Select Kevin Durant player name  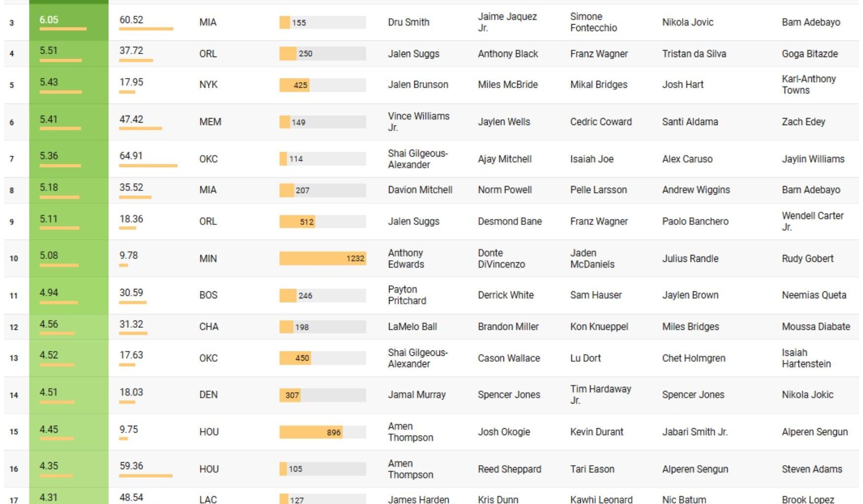pyautogui.click(x=597, y=432)
